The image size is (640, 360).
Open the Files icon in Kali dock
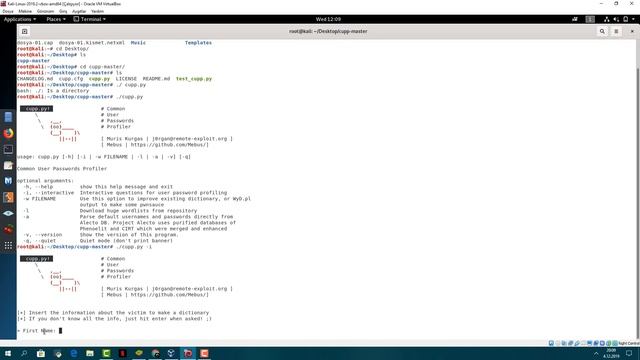point(8,117)
